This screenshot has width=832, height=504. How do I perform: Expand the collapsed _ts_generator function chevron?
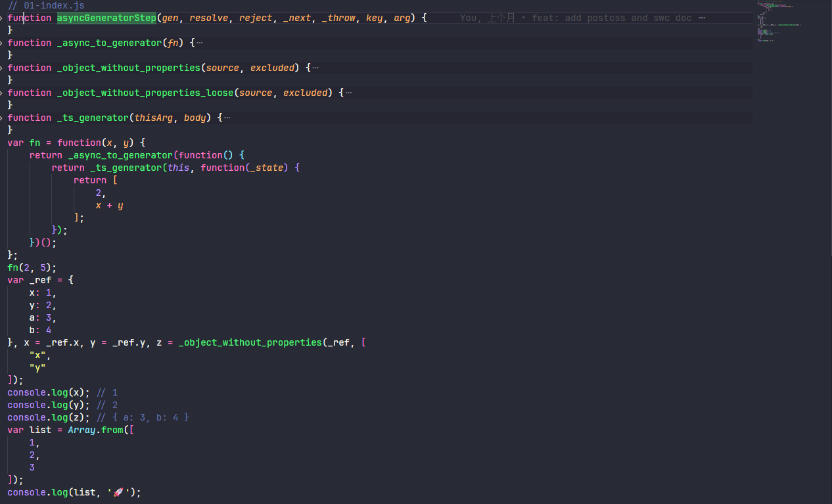[3, 118]
